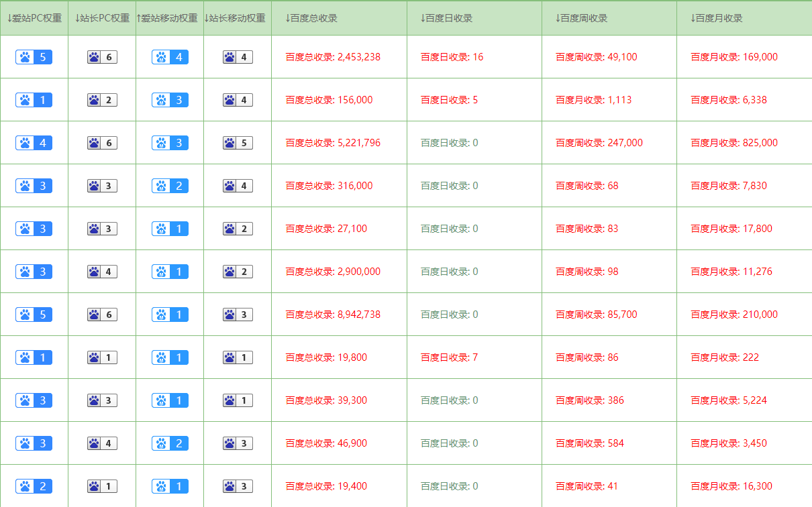Select cell 百度月收录: 222
This screenshot has width=812, height=507.
click(725, 357)
